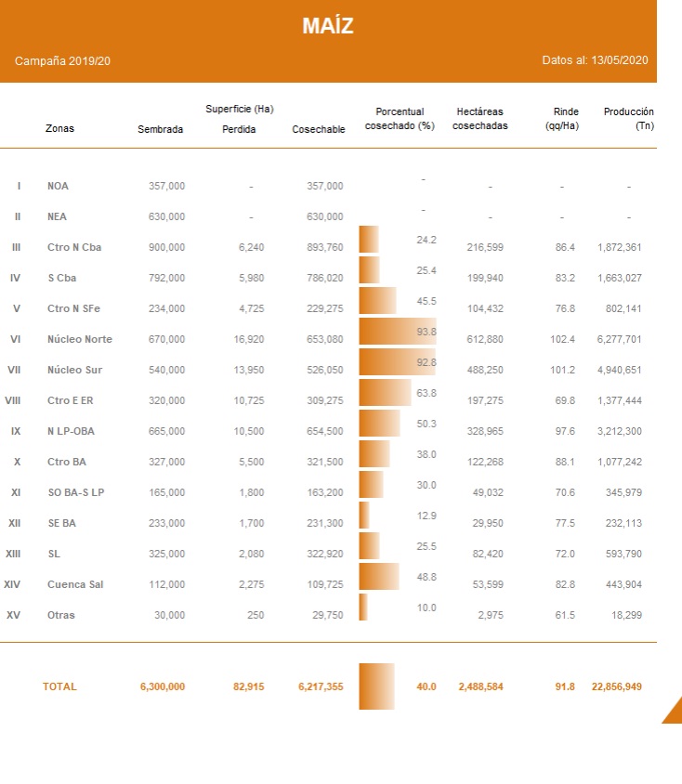The width and height of the screenshot is (682, 784).
Task: Select the Campaña 2019/20 label
Action: 62,61
